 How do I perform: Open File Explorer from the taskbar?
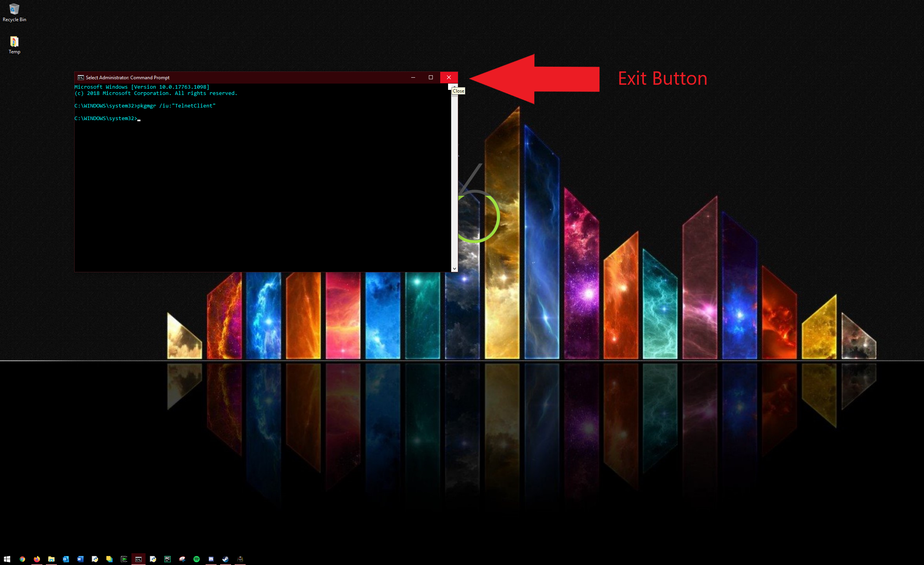[51, 559]
